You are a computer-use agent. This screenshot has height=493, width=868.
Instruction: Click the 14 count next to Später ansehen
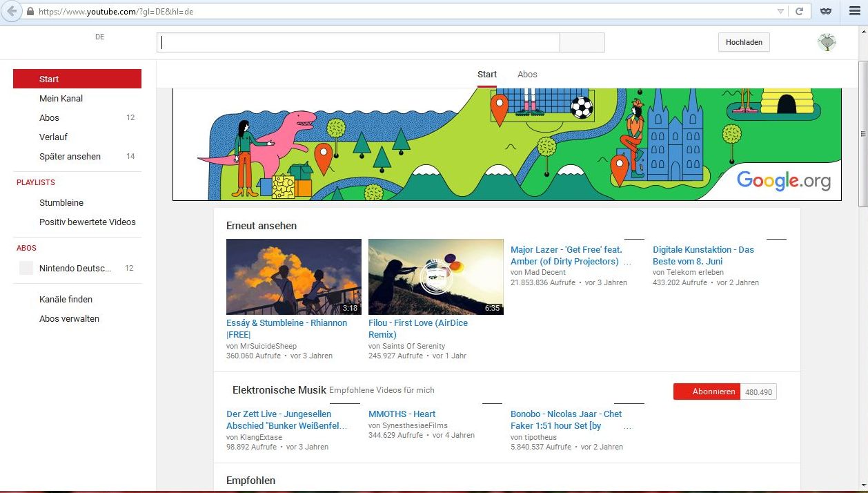[130, 157]
